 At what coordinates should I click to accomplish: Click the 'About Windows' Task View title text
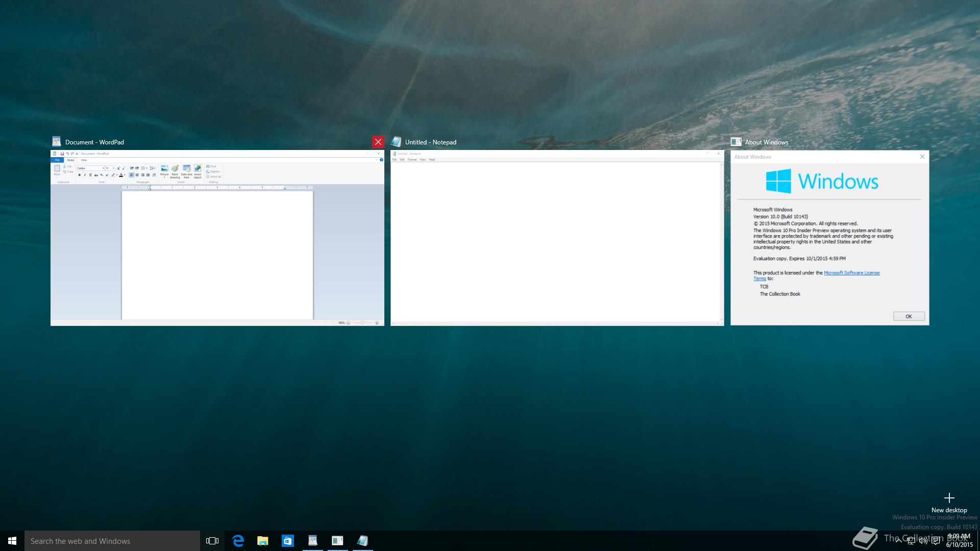coord(767,142)
